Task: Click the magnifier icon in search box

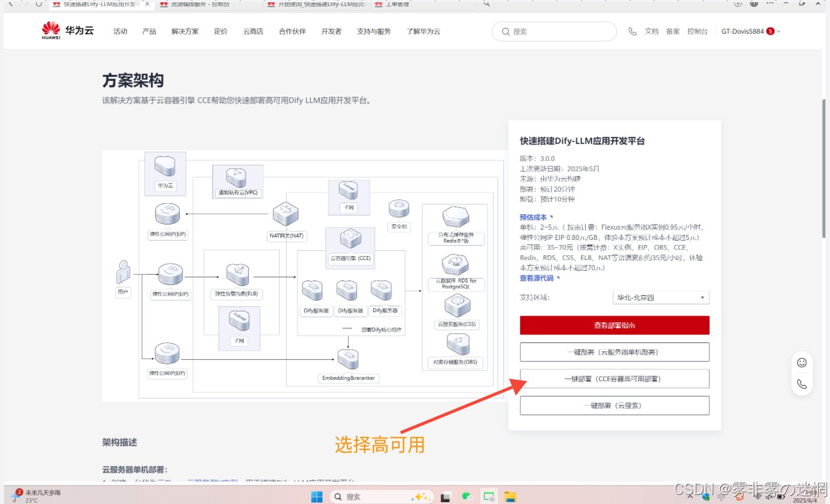Action: [x=506, y=31]
